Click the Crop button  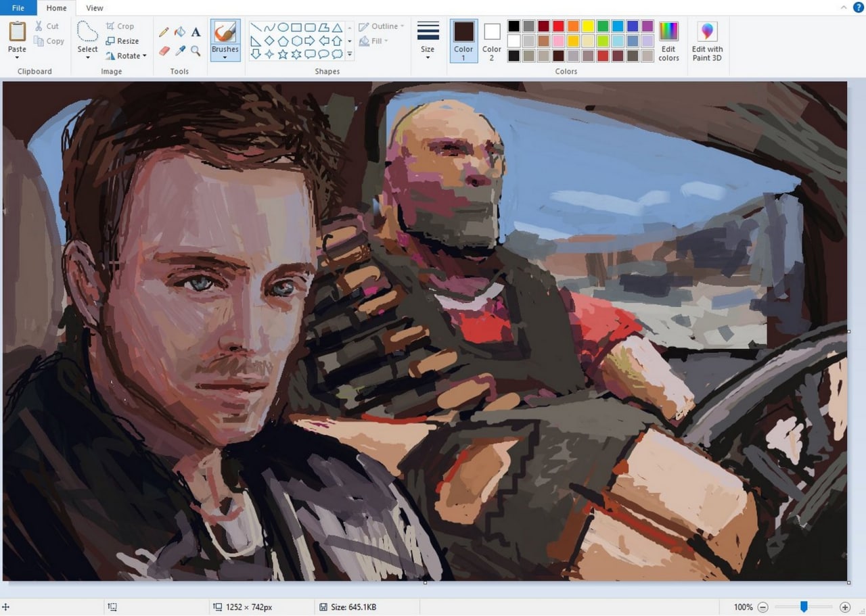(x=120, y=26)
